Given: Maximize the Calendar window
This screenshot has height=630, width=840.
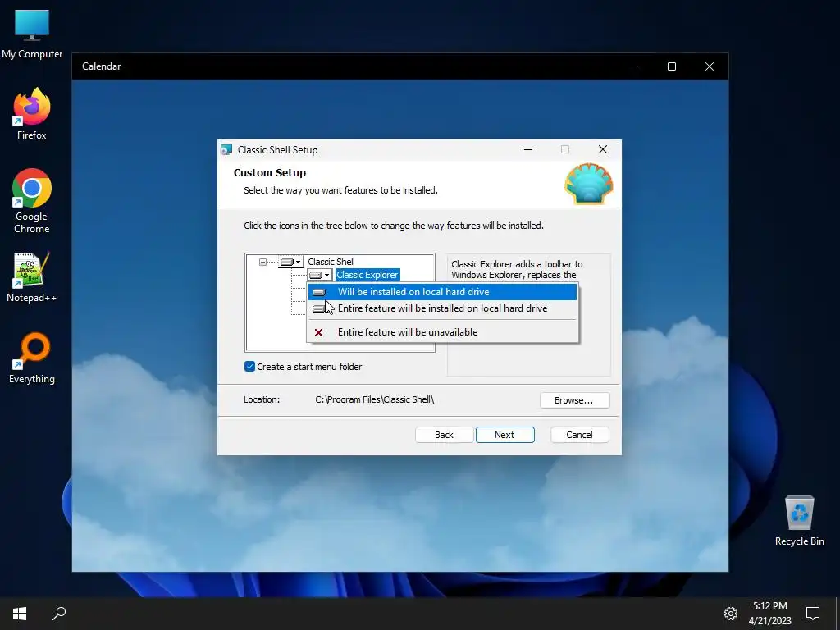Looking at the screenshot, I should [672, 66].
